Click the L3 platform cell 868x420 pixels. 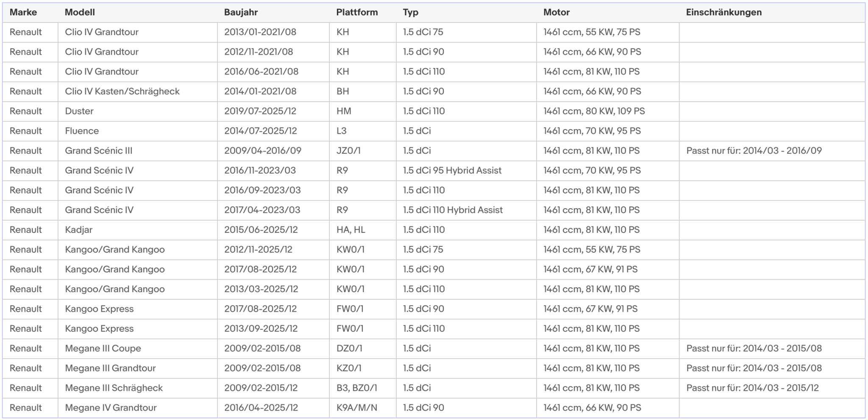363,131
